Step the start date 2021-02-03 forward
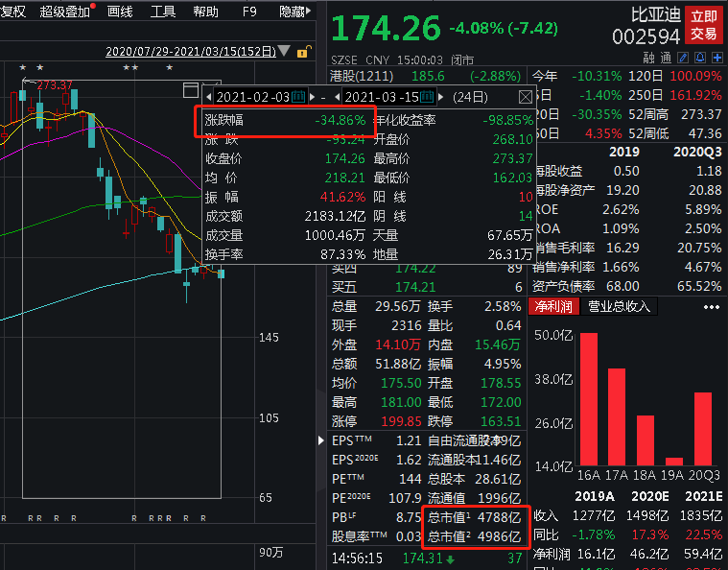Viewport: 728px width, 570px height. 312,97
